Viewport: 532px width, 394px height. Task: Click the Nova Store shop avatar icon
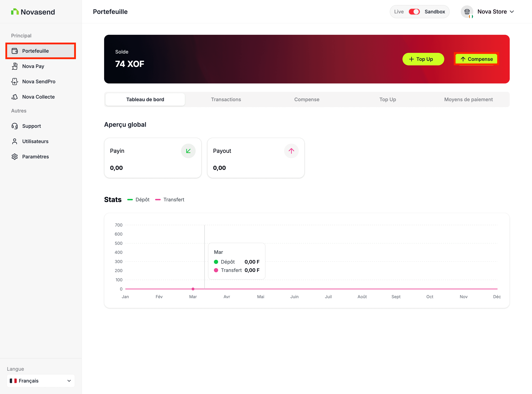(x=467, y=12)
